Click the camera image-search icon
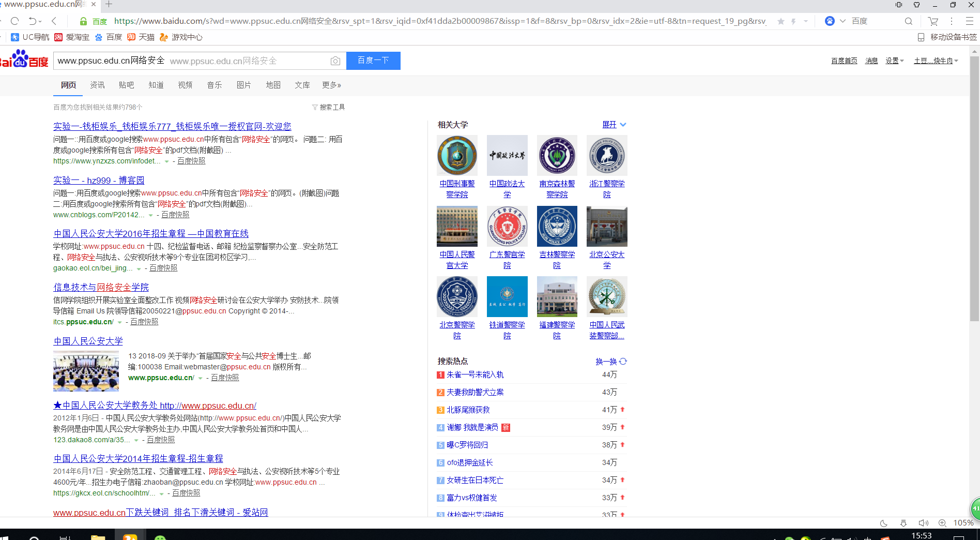Image resolution: width=980 pixels, height=540 pixels. [335, 61]
